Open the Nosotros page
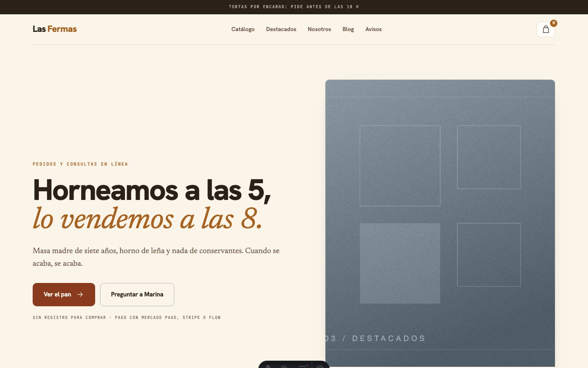The height and width of the screenshot is (368, 588). pyautogui.click(x=319, y=29)
